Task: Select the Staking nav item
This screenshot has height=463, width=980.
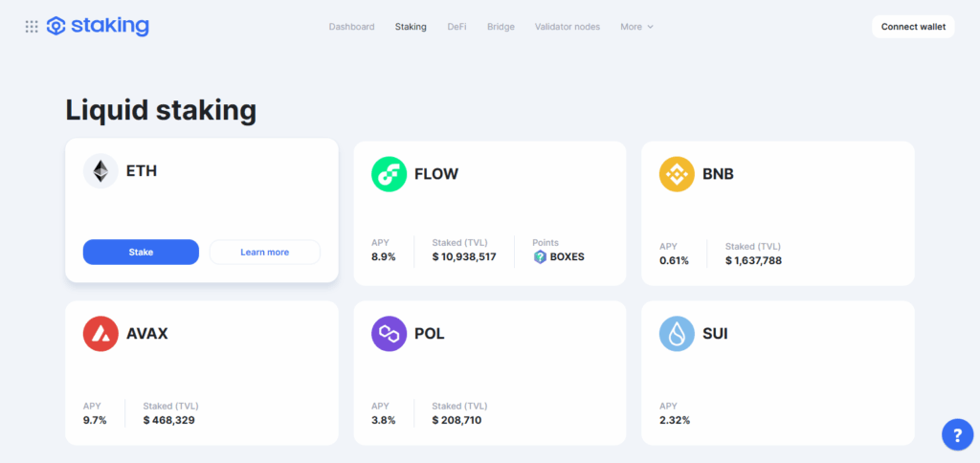Action: pyautogui.click(x=411, y=27)
